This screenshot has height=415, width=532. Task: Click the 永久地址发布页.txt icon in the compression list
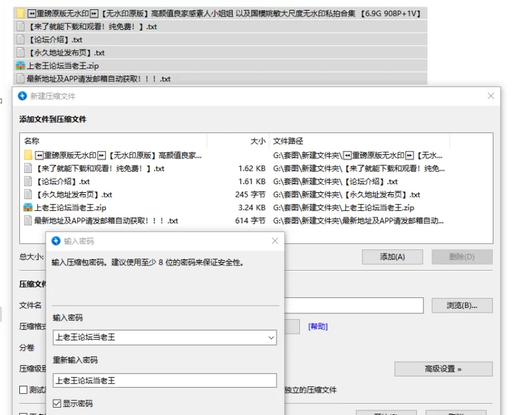click(x=29, y=195)
